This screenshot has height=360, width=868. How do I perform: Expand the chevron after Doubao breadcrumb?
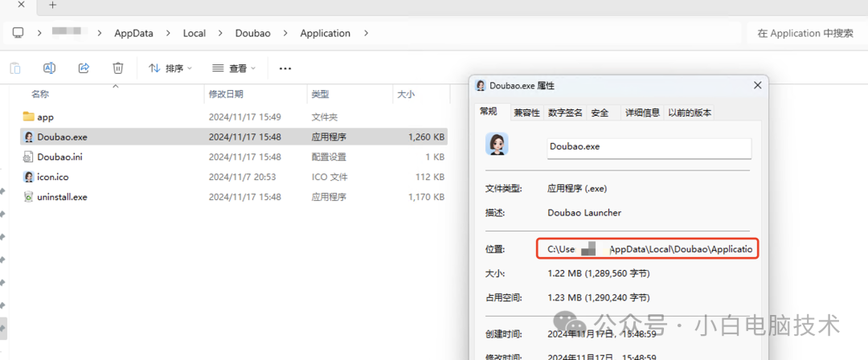click(x=285, y=33)
